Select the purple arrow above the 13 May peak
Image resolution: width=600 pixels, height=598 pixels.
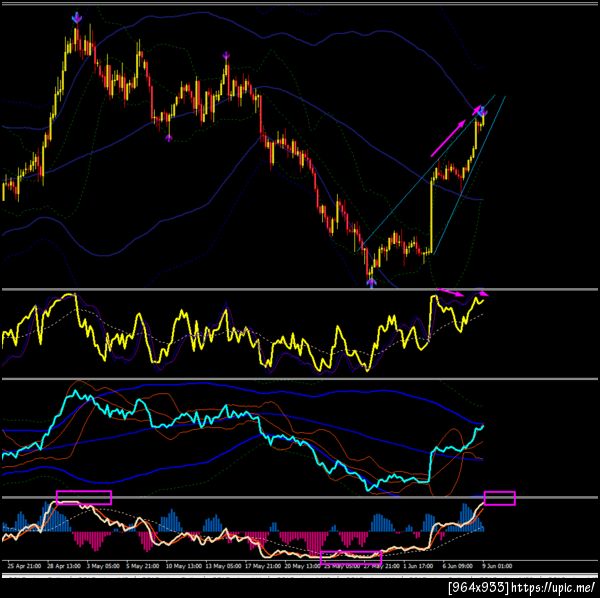(x=226, y=56)
